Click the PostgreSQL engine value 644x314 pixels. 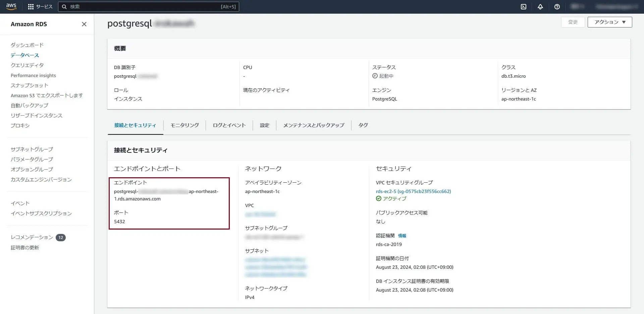pyautogui.click(x=385, y=99)
